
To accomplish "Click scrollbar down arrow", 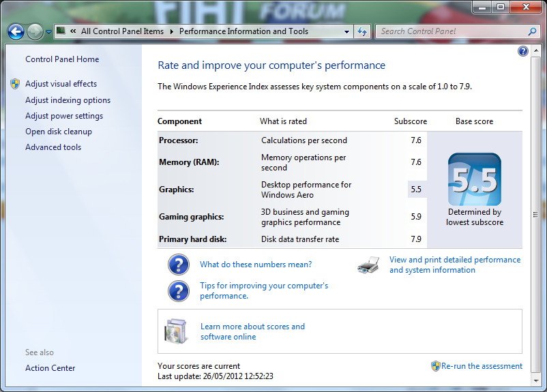I will [x=536, y=380].
